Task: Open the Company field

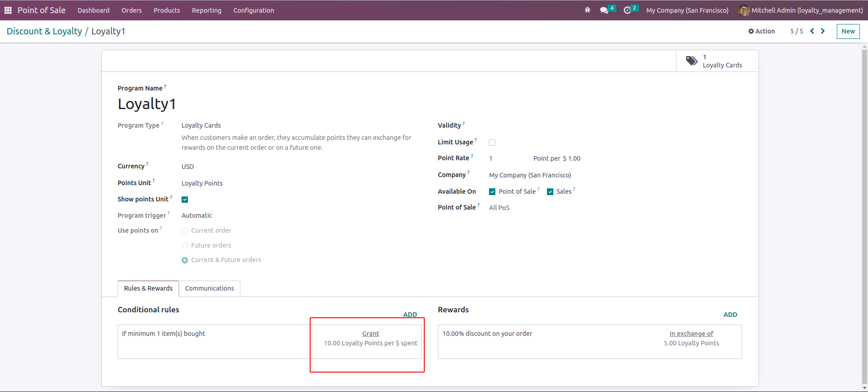Action: pos(530,175)
